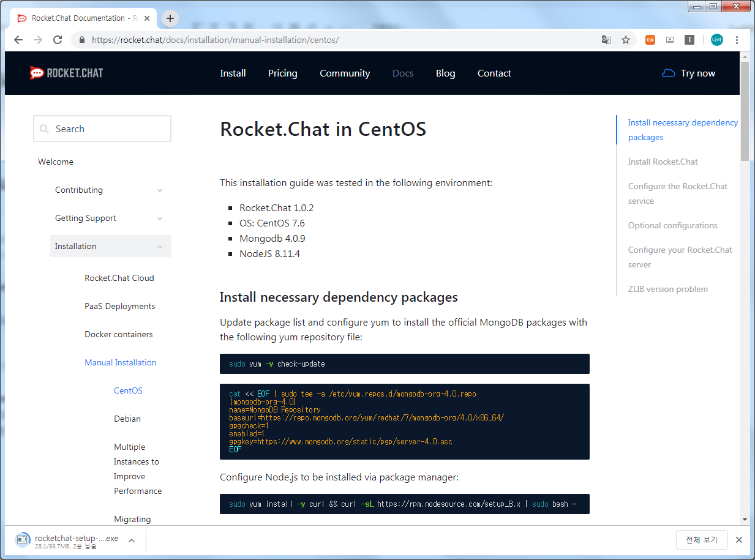Click the dark square 'I' extension icon
The width and height of the screenshot is (755, 560).
[689, 40]
